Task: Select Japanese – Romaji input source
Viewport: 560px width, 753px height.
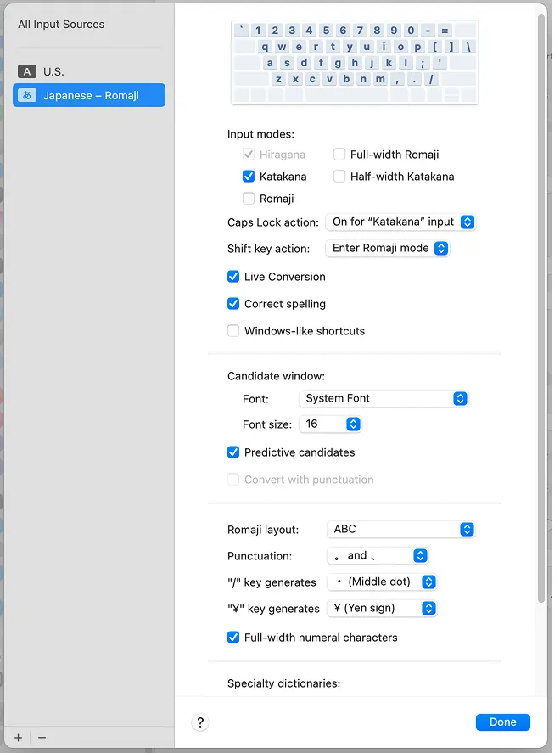Action: [x=88, y=95]
